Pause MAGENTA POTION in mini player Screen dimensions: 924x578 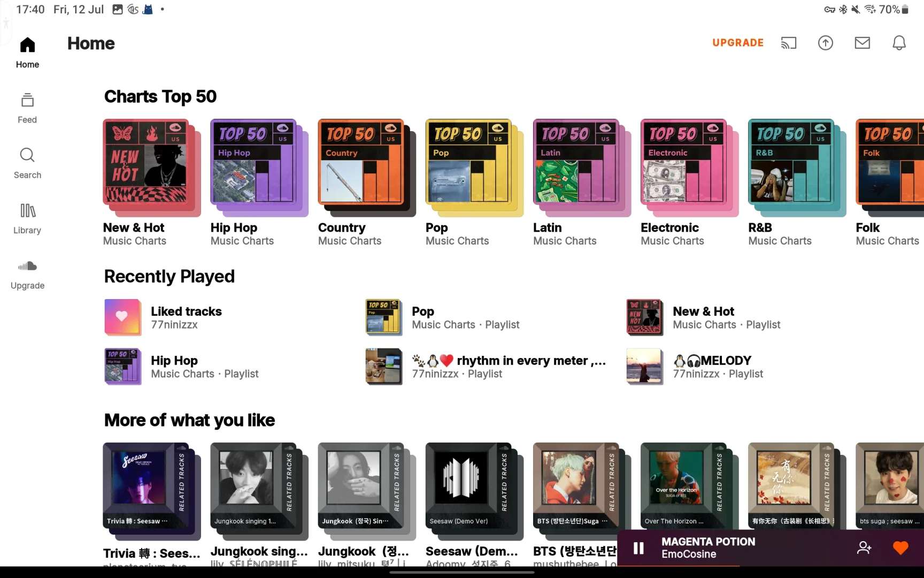638,548
